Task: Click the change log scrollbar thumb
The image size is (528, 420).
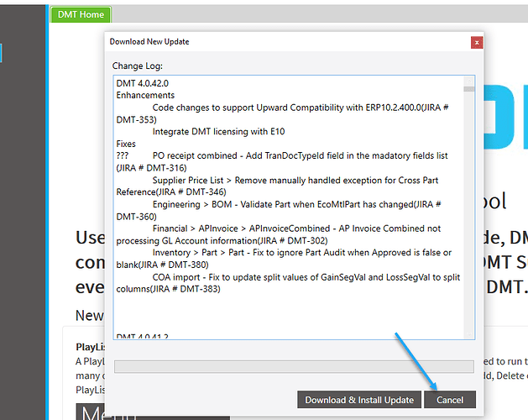Action: pos(468,89)
